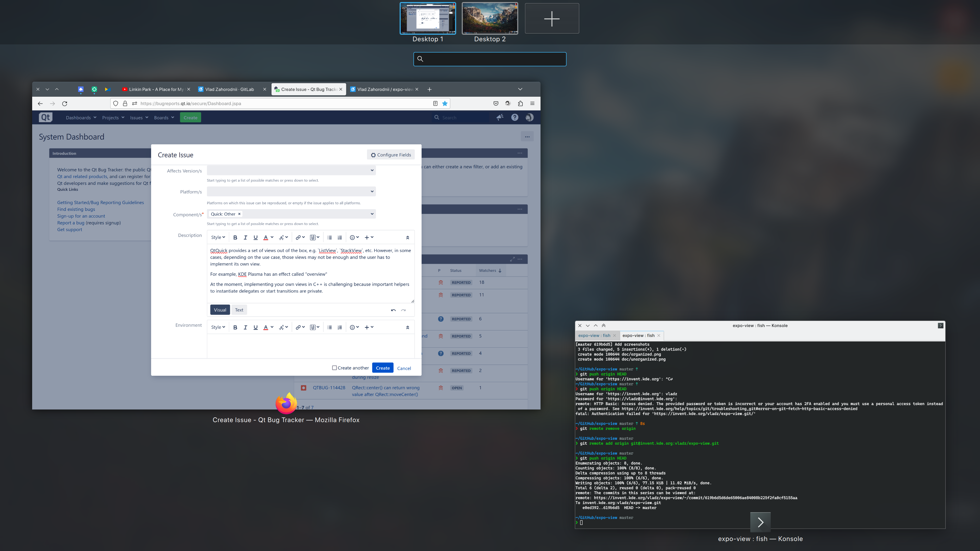This screenshot has height=551, width=980.
Task: Open emoji picker in Description toolbar
Action: pyautogui.click(x=354, y=237)
